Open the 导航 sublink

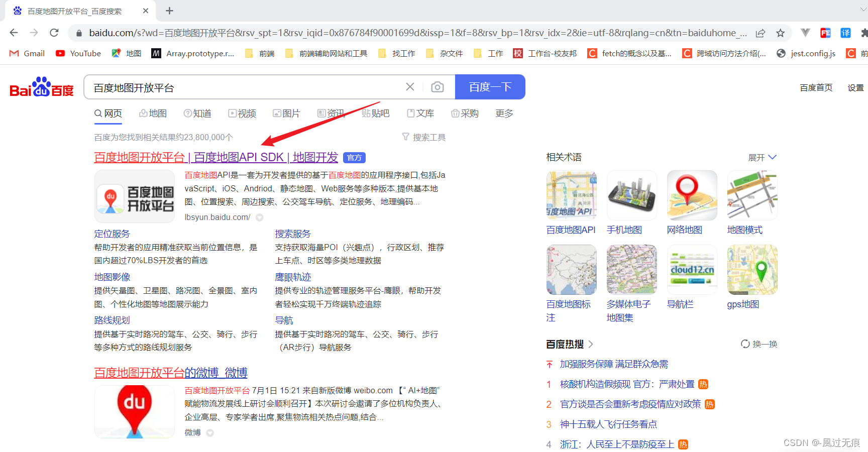click(x=284, y=320)
